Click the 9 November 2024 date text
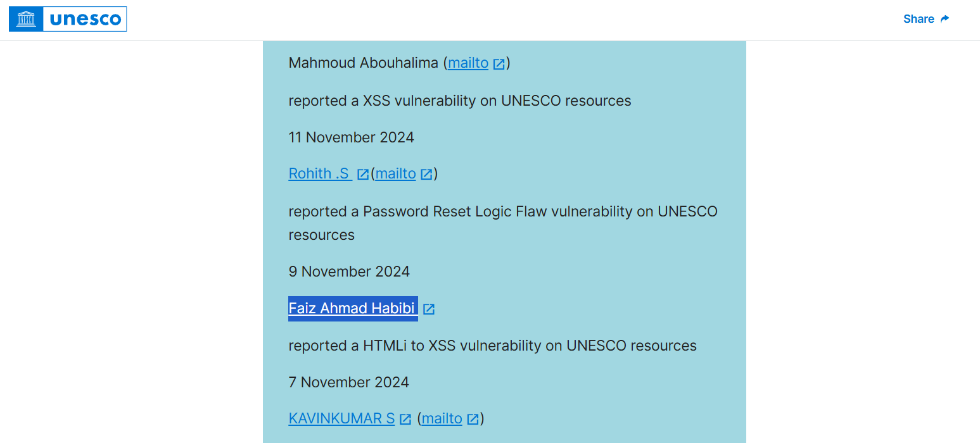This screenshot has height=443, width=980. point(349,271)
